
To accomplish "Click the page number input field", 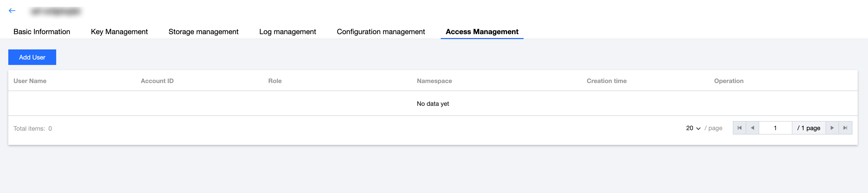I will click(775, 128).
